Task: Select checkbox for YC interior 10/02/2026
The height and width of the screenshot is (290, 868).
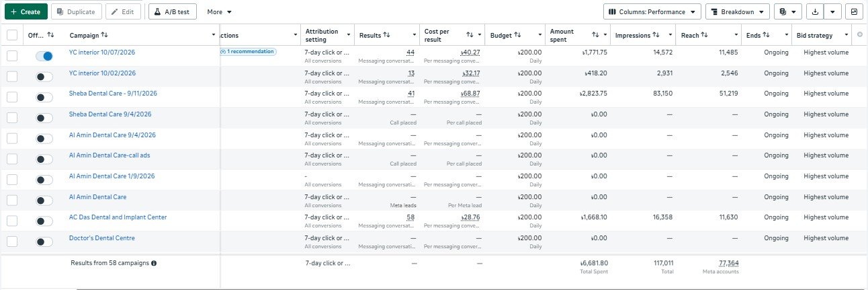Action: click(x=12, y=77)
